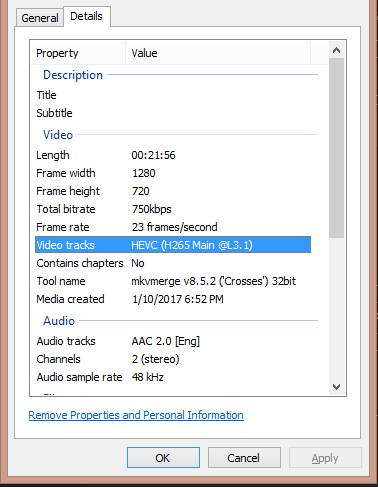Click the Description section heading
This screenshot has width=378, height=487.
click(73, 75)
